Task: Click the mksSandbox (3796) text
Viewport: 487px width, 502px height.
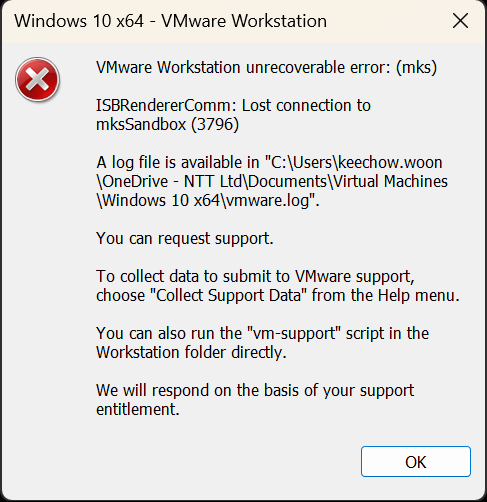Action: click(x=168, y=125)
